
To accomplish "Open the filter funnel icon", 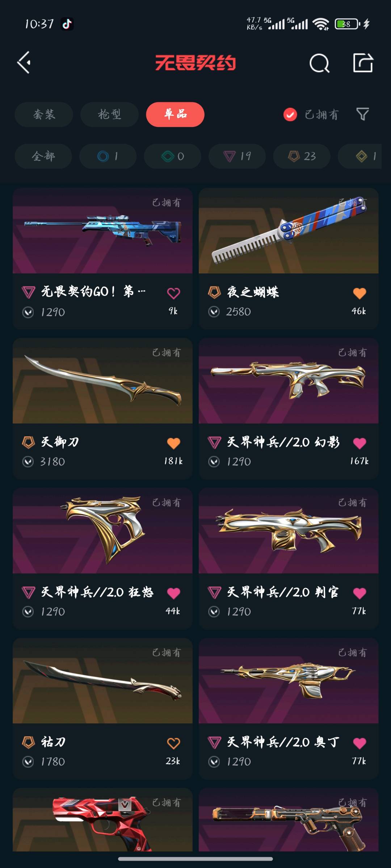I will click(x=362, y=114).
